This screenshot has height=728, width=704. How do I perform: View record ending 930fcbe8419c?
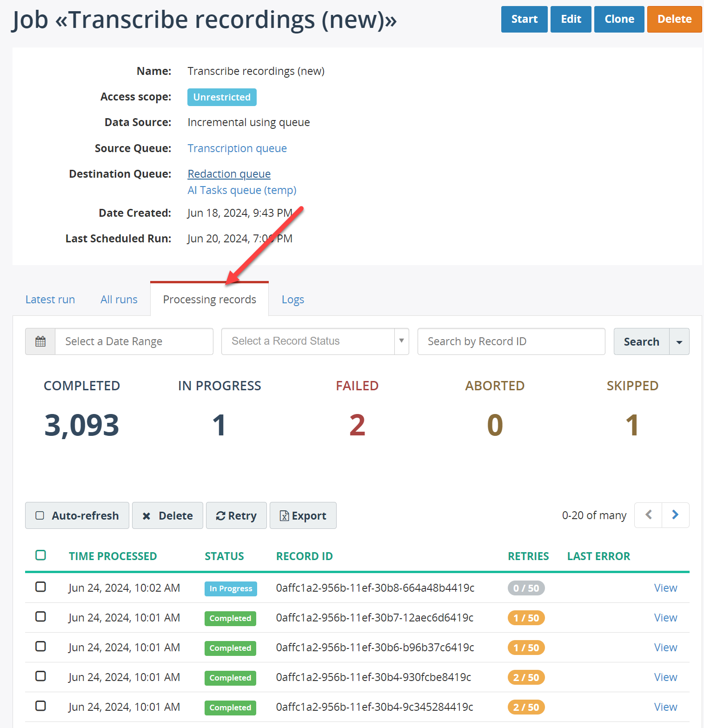pos(665,677)
